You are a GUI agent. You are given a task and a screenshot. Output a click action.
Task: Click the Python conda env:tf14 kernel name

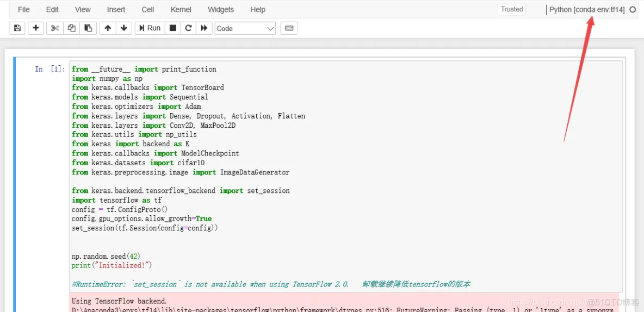click(587, 10)
